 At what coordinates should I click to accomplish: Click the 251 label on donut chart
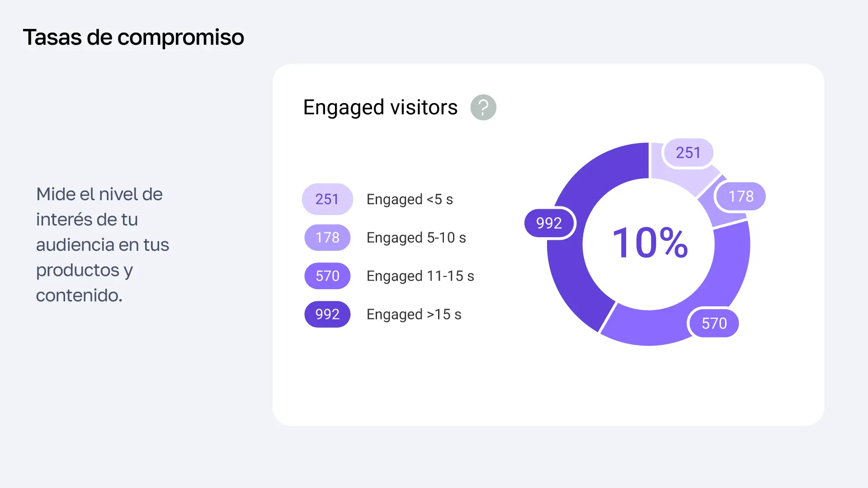click(x=688, y=153)
